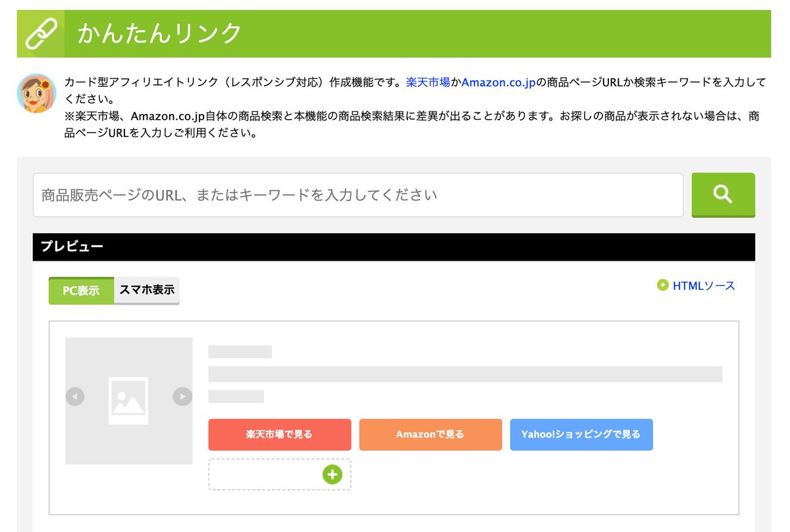Click 楽天市場で見る button
Viewport: 790px width, 532px height.
[279, 435]
